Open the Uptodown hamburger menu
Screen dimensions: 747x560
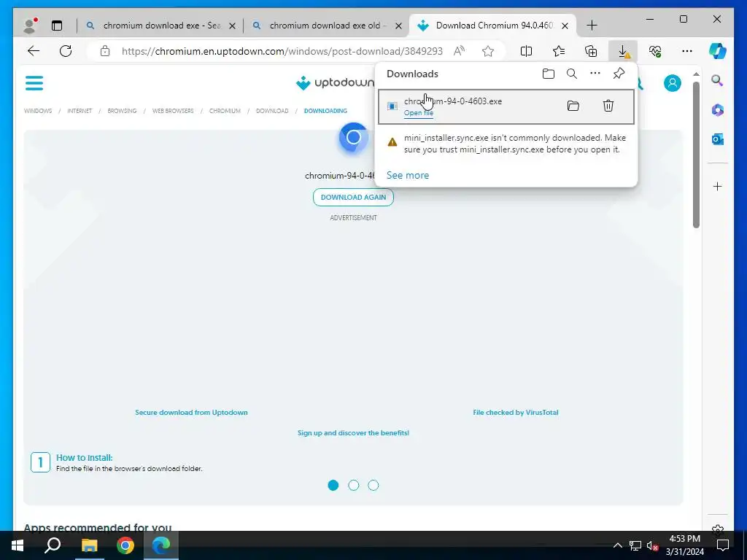tap(34, 83)
